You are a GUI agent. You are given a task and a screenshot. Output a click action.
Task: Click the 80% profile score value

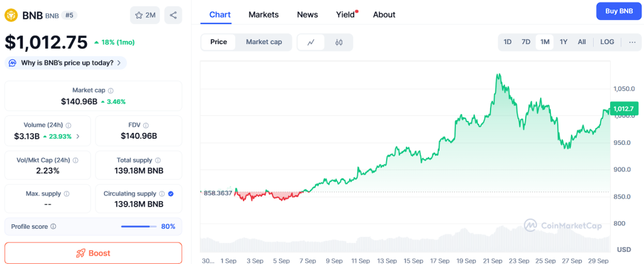[168, 226]
